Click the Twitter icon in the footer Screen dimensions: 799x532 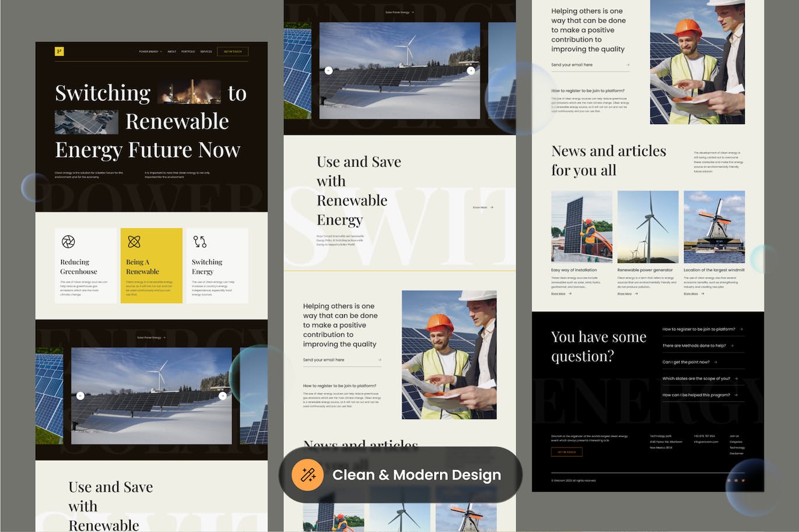point(743,481)
